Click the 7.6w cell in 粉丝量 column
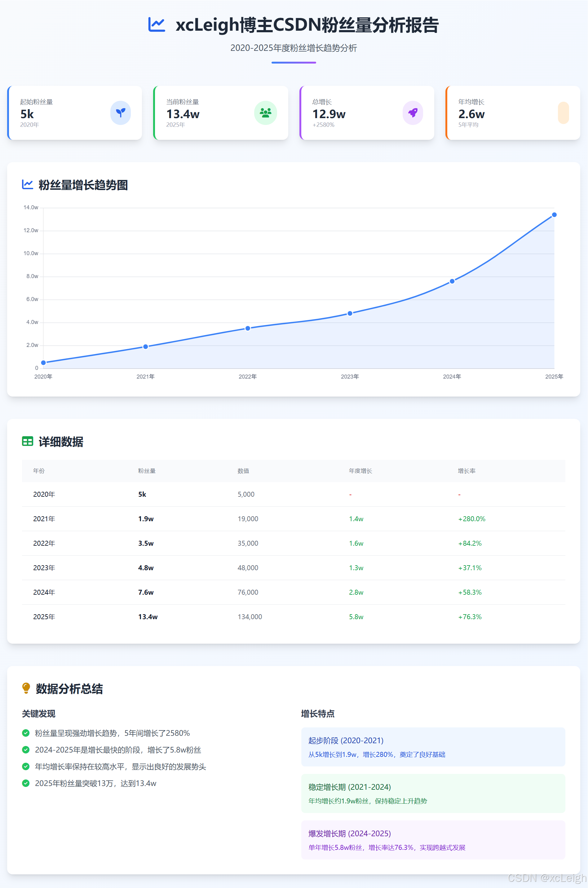The height and width of the screenshot is (888, 588). pos(146,592)
